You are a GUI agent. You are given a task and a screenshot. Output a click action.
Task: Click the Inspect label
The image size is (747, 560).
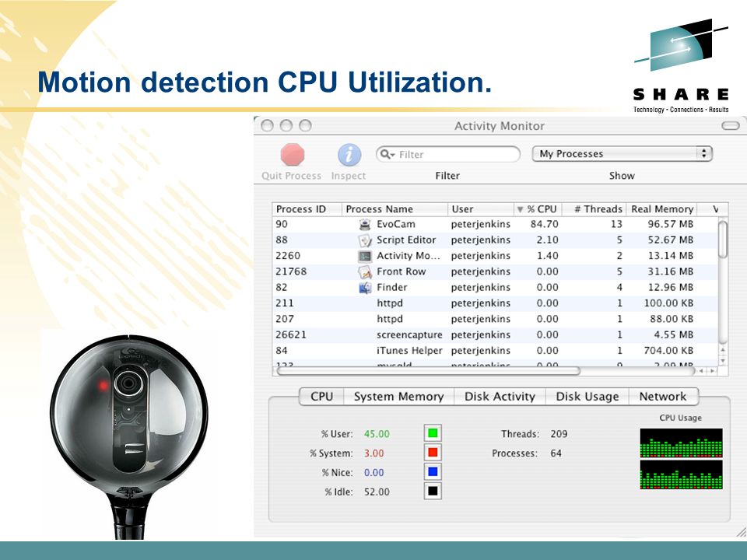(349, 176)
